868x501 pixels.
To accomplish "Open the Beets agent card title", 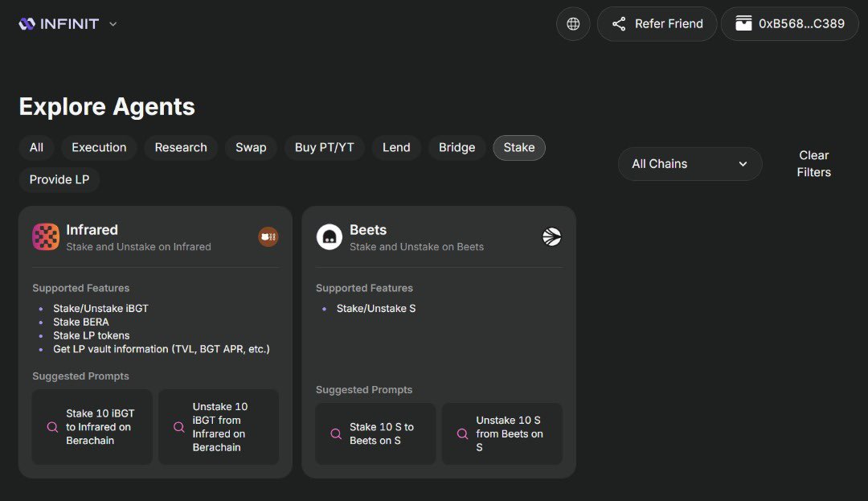I will tap(368, 230).
